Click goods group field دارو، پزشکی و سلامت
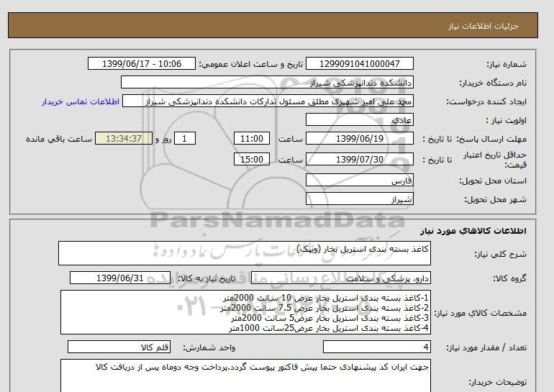 click(x=340, y=278)
